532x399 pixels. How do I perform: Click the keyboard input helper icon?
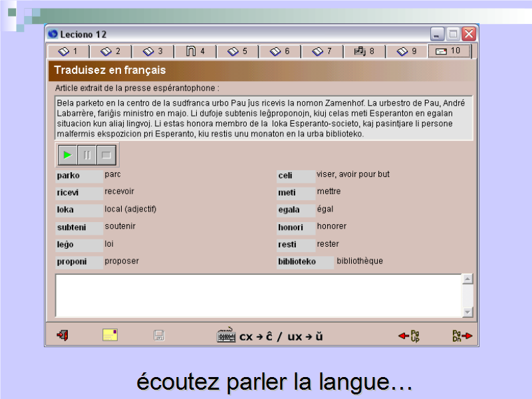tap(227, 336)
